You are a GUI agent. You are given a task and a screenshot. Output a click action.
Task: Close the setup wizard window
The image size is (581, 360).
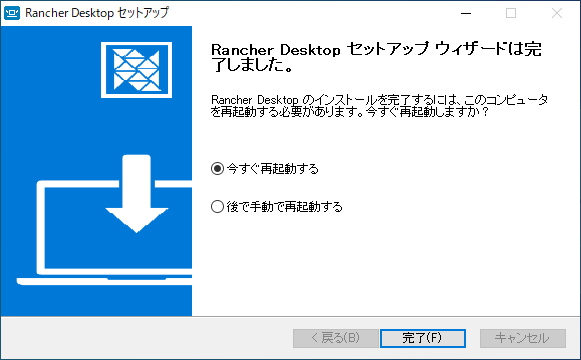(557, 13)
